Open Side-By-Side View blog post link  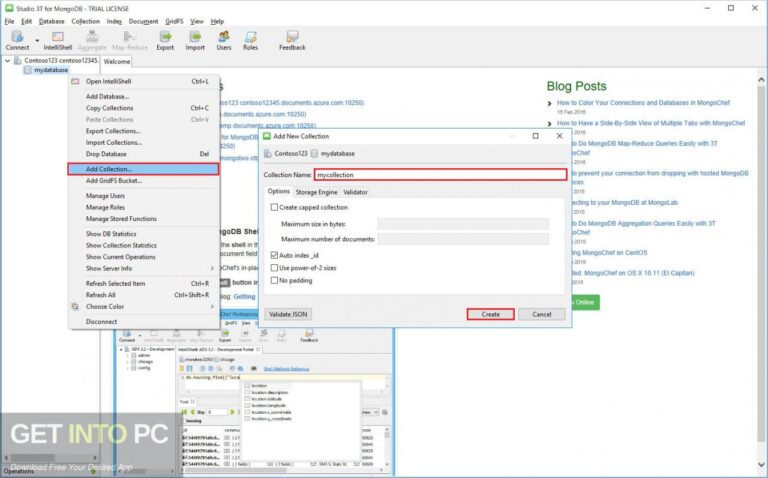click(x=651, y=123)
